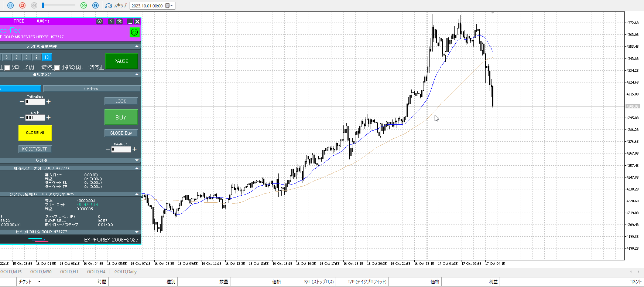Switch to the Orders tab
Screen dimensions: 644x287
tap(91, 89)
